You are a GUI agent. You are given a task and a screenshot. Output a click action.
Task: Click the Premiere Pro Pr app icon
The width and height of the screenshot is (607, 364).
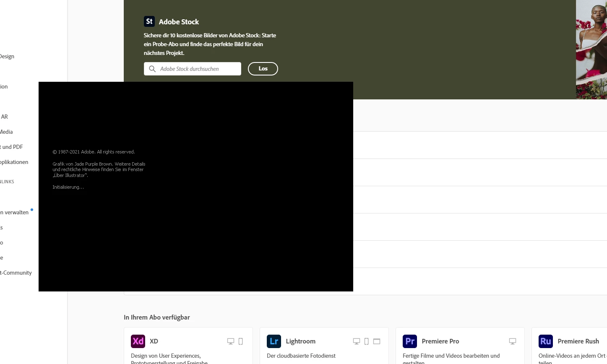point(410,341)
